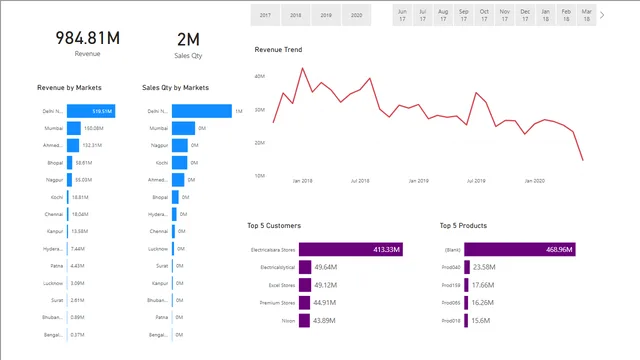Click the Sales Qty by Markets title
Viewport: 640px width, 360px height.
coord(176,87)
